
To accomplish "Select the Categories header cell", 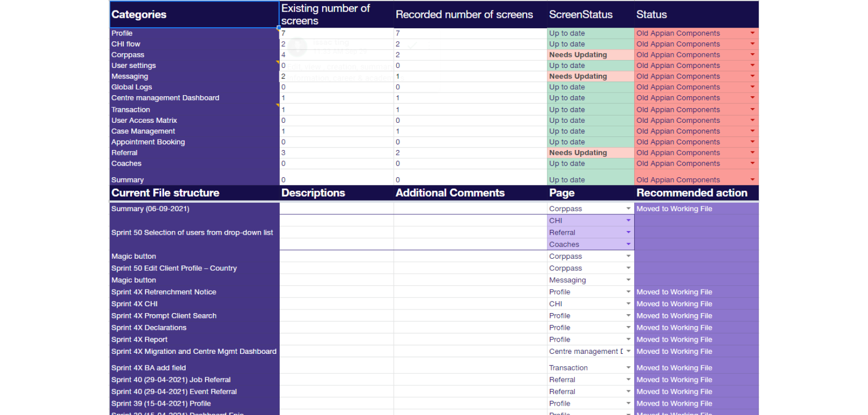I will [x=195, y=15].
